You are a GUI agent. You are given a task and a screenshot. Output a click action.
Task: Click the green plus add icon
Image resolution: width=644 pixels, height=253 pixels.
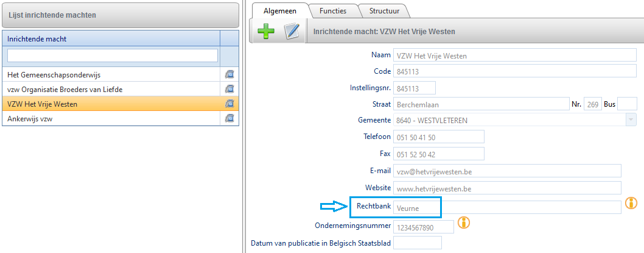[266, 31]
